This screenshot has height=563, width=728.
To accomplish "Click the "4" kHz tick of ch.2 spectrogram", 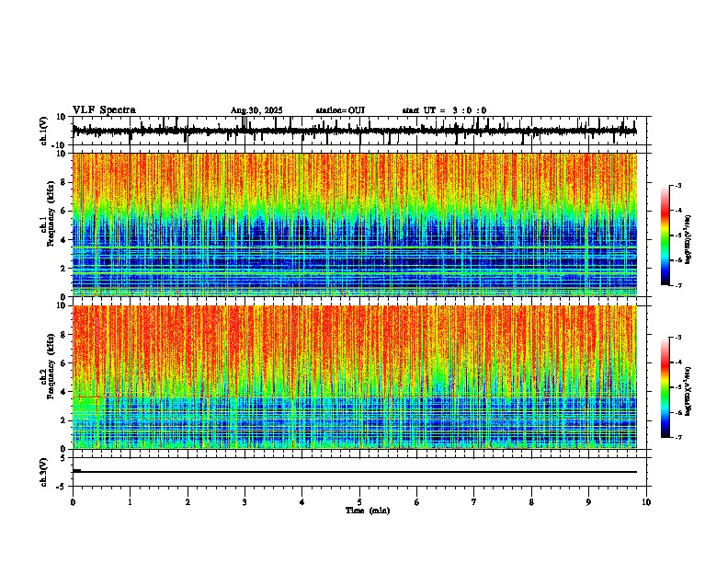I will pos(63,392).
